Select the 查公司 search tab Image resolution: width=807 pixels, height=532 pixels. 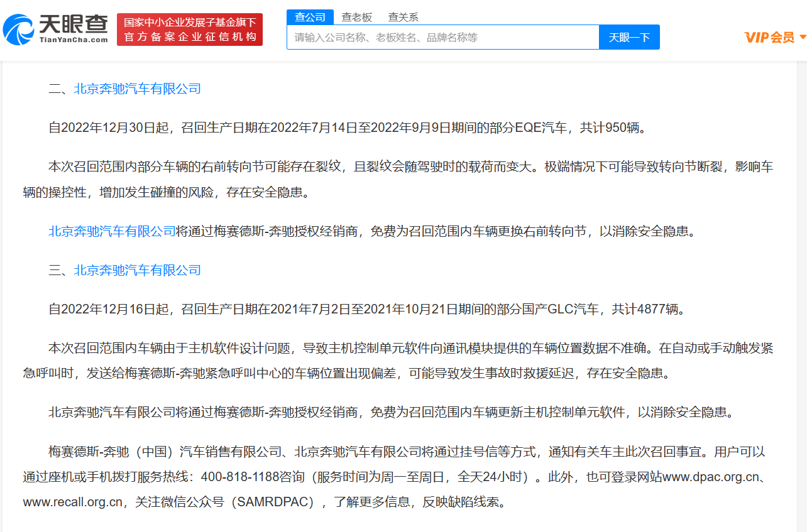tap(310, 17)
